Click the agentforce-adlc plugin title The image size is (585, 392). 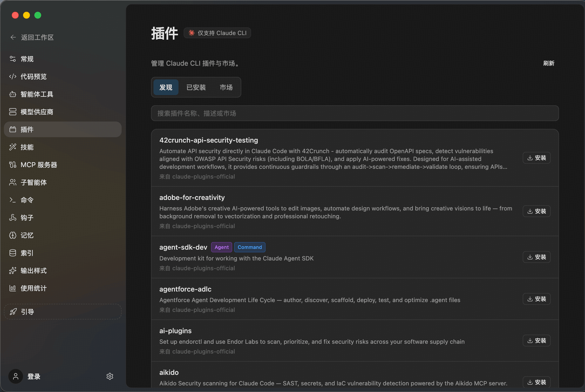[x=185, y=289]
